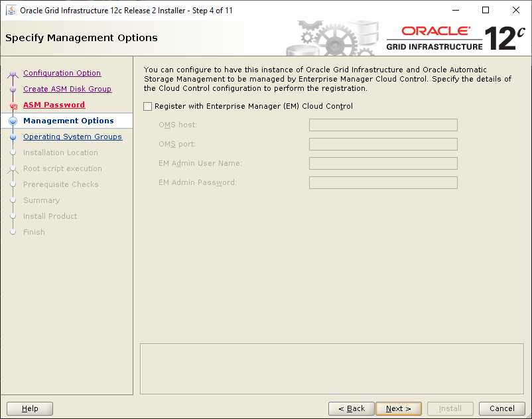The image size is (532, 419).
Task: Click the EM Admin User Name field
Action: pos(383,163)
